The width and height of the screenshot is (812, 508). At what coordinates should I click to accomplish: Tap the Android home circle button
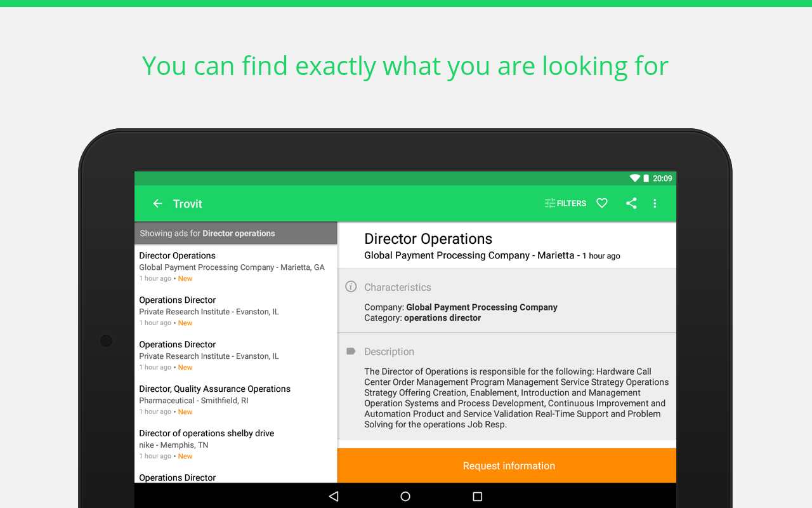pyautogui.click(x=405, y=497)
